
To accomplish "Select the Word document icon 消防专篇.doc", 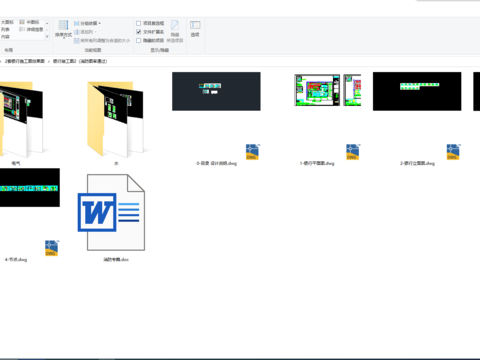I will 111,212.
